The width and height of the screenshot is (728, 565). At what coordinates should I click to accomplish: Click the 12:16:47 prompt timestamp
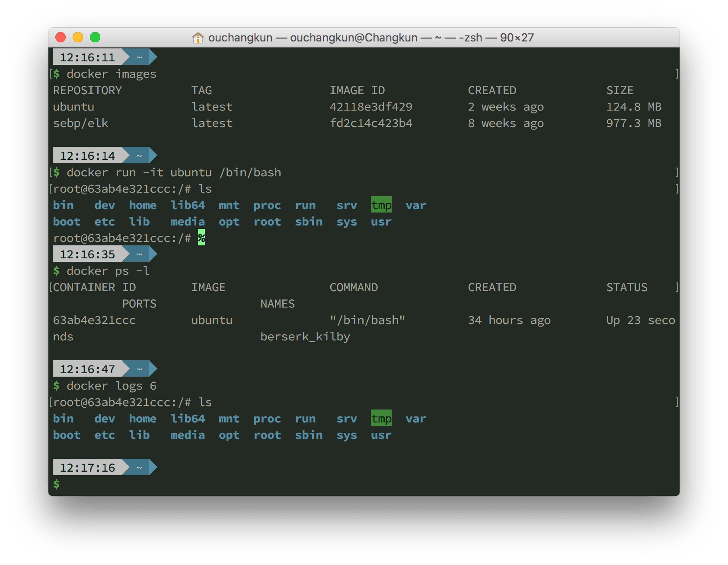click(x=87, y=369)
